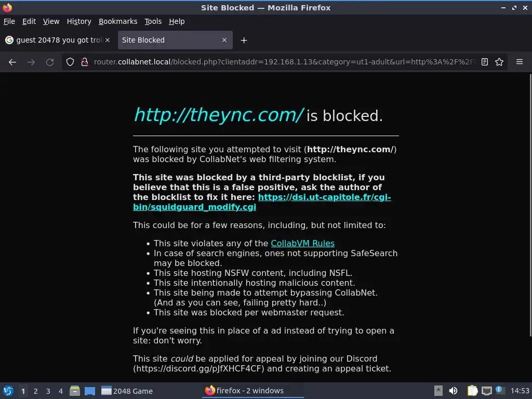Select the Site Blocked tab
532x399 pixels.
tap(175, 40)
